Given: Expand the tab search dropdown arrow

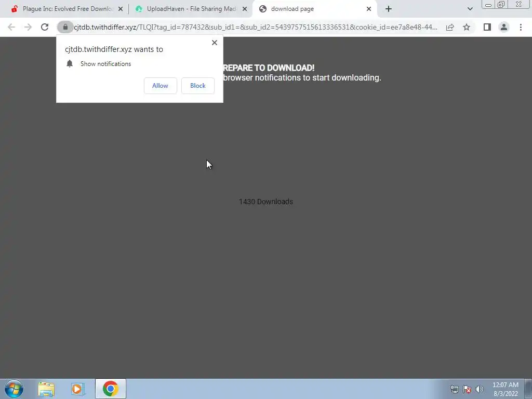Looking at the screenshot, I should 470,9.
